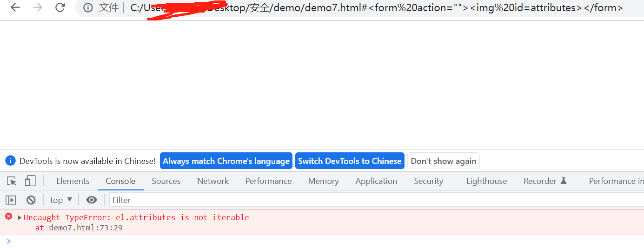
Task: Toggle the device toolbar icon
Action: point(30,181)
